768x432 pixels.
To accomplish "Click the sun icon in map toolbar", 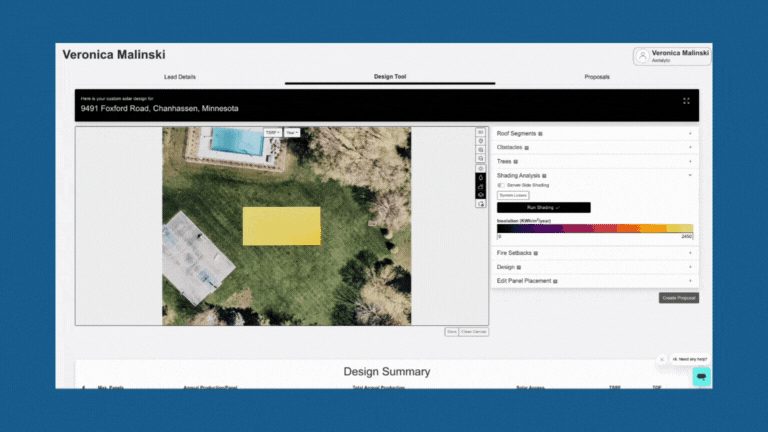I will click(480, 168).
